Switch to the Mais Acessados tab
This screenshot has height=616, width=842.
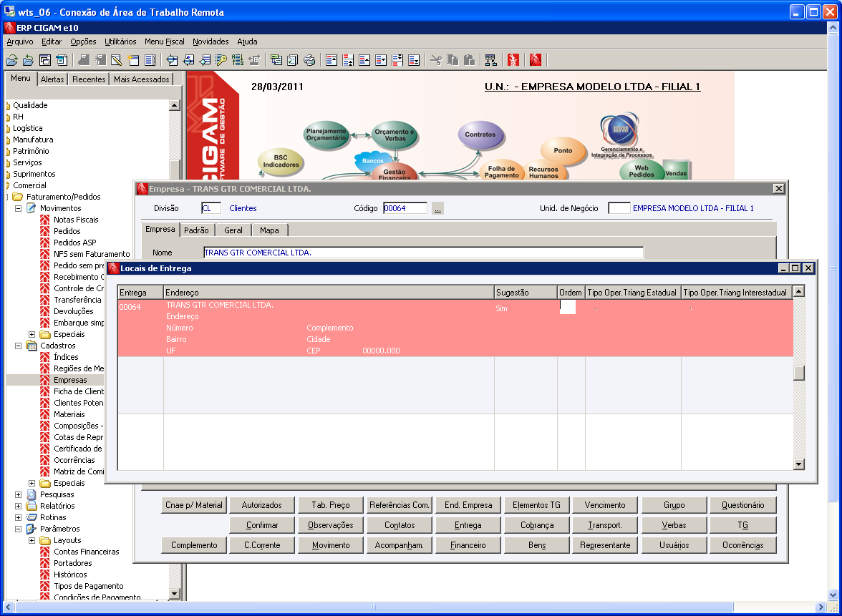[141, 79]
